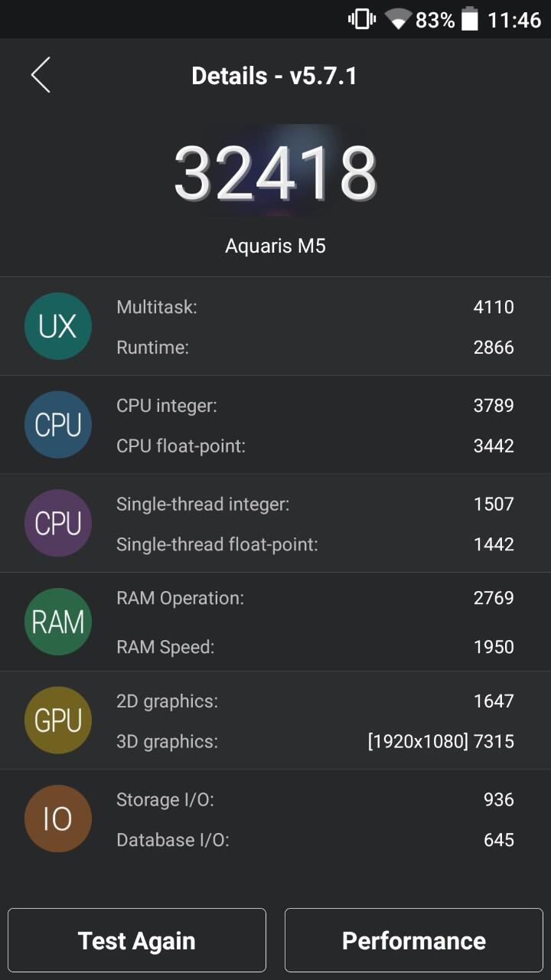Tap the teal UX circle icon
Screen dimensions: 551x980
[58, 326]
